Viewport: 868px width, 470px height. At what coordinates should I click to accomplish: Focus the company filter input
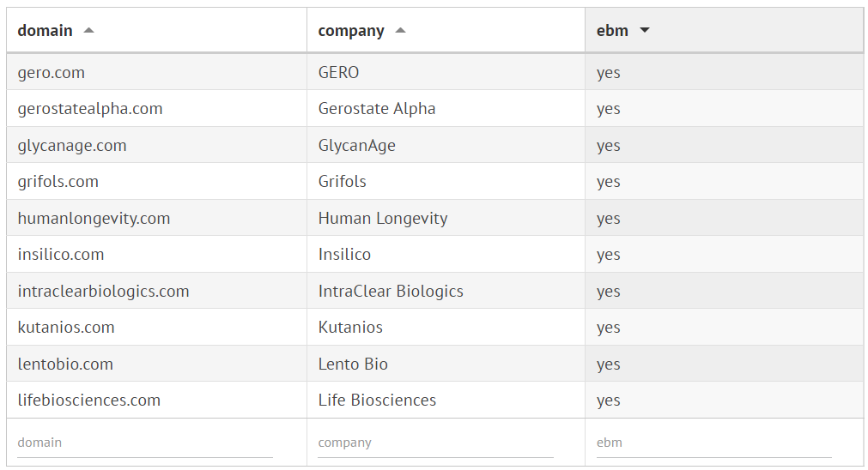435,443
